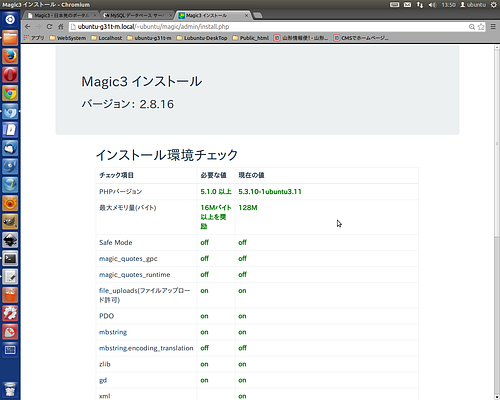
Task: Click the zlib row label
Action: (x=105, y=364)
